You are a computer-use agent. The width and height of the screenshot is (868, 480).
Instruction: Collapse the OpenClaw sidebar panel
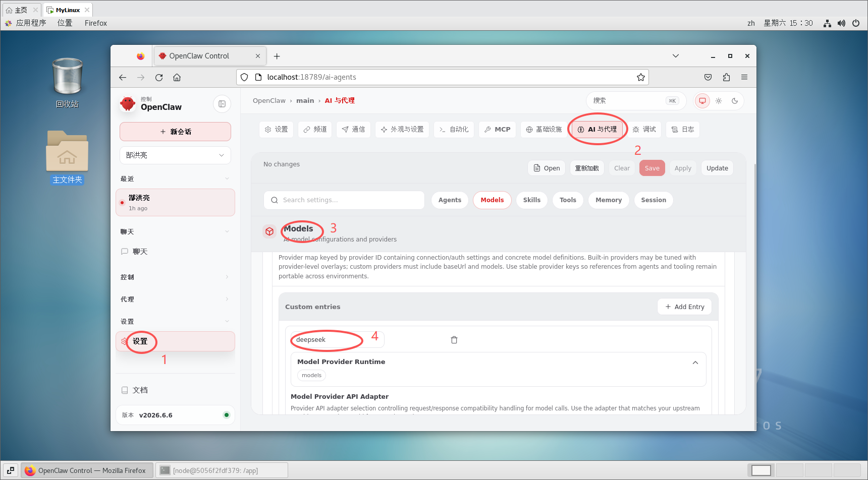(x=222, y=104)
